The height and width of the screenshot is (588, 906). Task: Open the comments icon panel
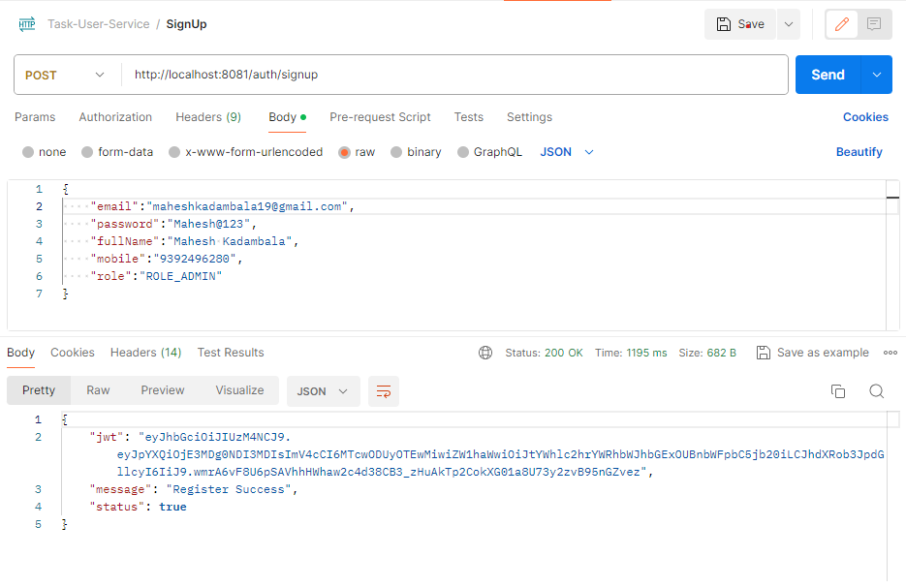[x=874, y=24]
